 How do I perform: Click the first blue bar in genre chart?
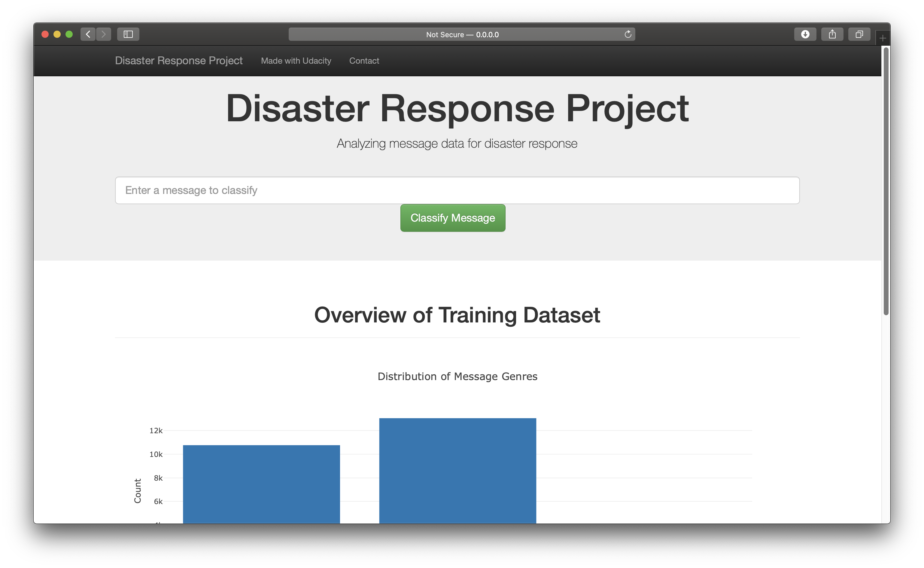click(x=261, y=484)
